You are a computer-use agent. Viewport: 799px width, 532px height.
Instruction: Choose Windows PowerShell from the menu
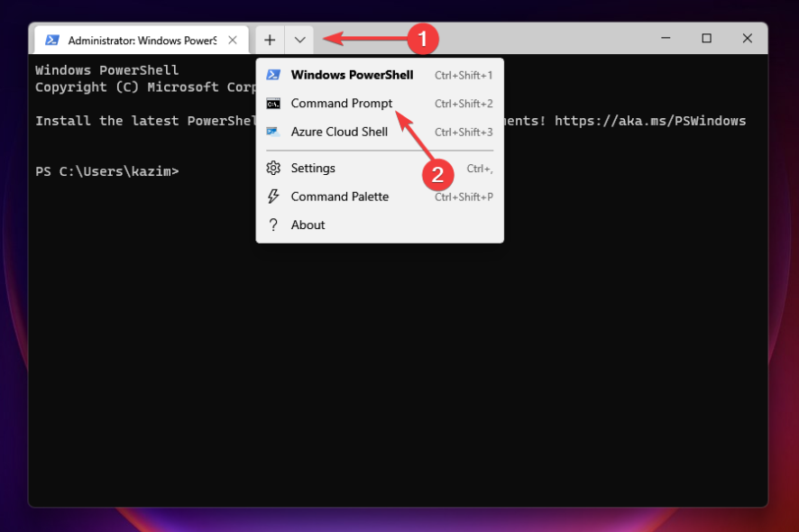380,75
